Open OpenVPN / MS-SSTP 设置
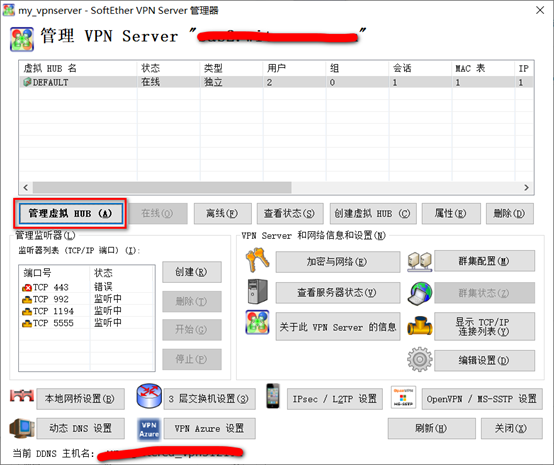Viewport: 554px width, 465px height. 482,399
